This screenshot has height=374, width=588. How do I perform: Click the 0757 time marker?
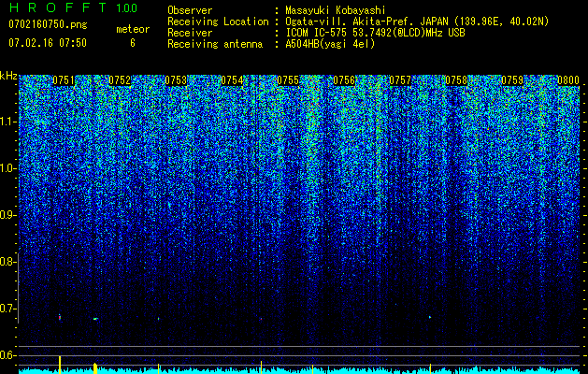(400, 80)
